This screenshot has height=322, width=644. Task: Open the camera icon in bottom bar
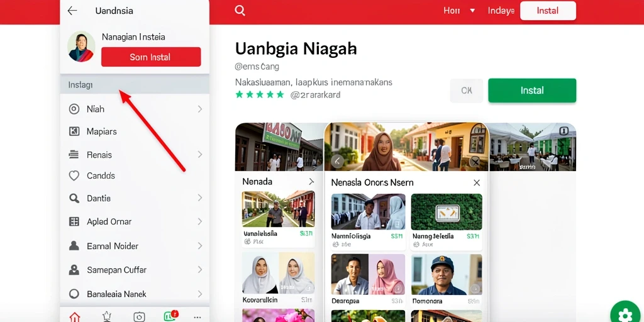pos(139,317)
